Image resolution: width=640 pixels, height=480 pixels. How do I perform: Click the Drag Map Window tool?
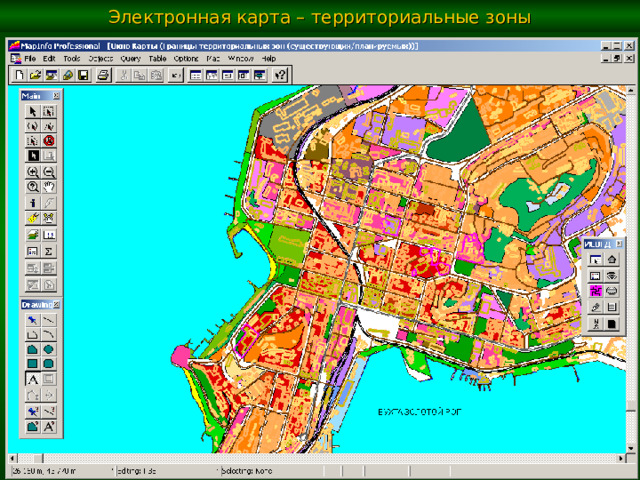click(x=49, y=218)
